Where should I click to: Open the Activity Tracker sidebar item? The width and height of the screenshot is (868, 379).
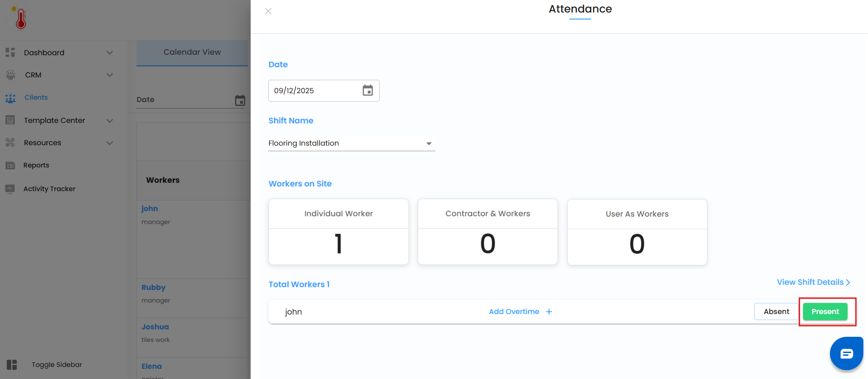[49, 189]
